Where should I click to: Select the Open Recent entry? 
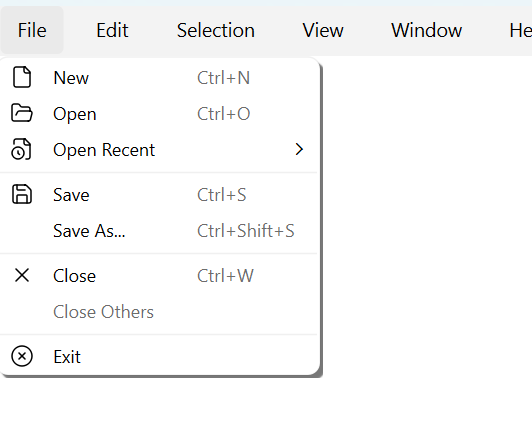coord(159,150)
